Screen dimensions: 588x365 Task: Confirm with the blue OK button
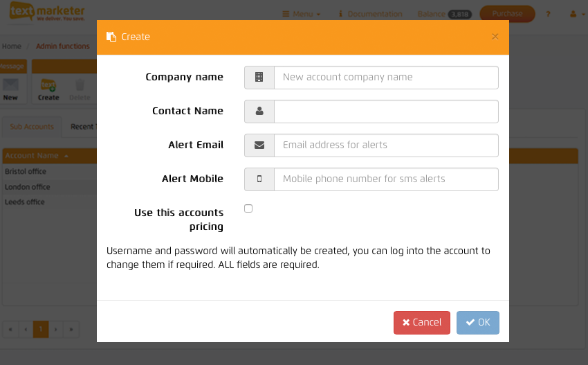(x=477, y=323)
